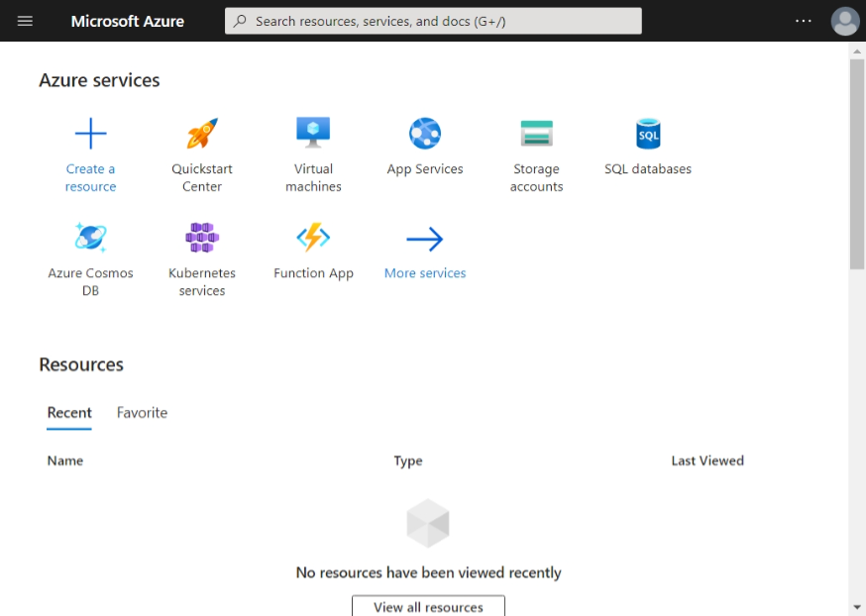Open App Services globe icon
The image size is (866, 616).
(x=425, y=133)
